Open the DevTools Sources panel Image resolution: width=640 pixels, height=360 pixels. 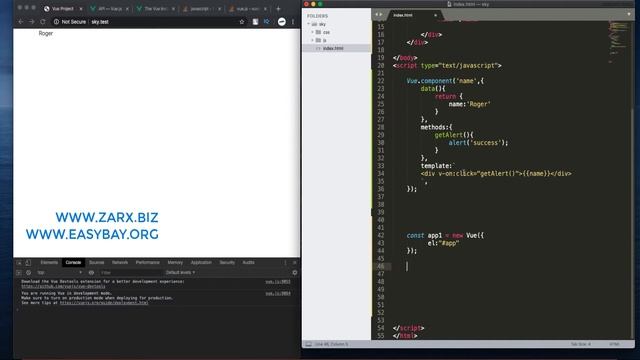point(97,262)
